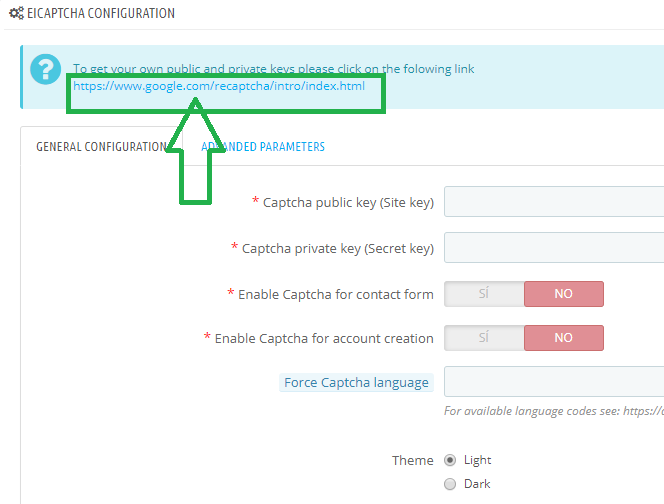Choose NO for account creation Captcha
The width and height of the screenshot is (664, 504).
(564, 338)
